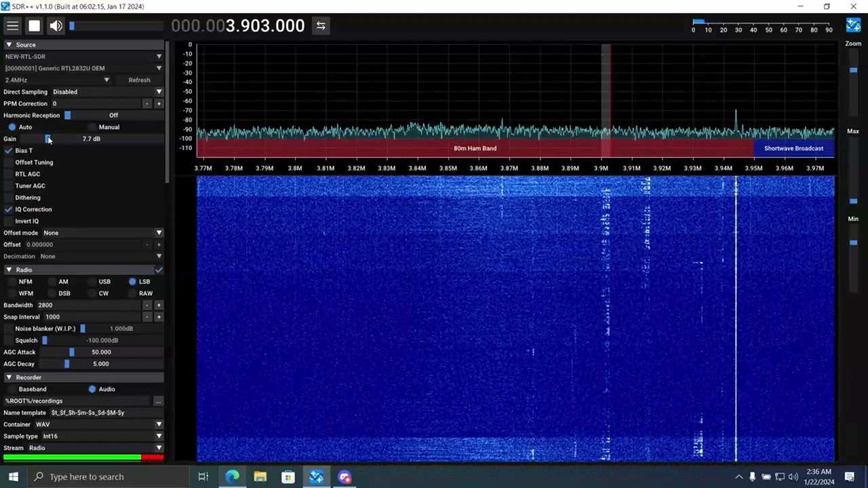Image resolution: width=868 pixels, height=488 pixels.
Task: Open Windows Start menu
Action: [13, 476]
